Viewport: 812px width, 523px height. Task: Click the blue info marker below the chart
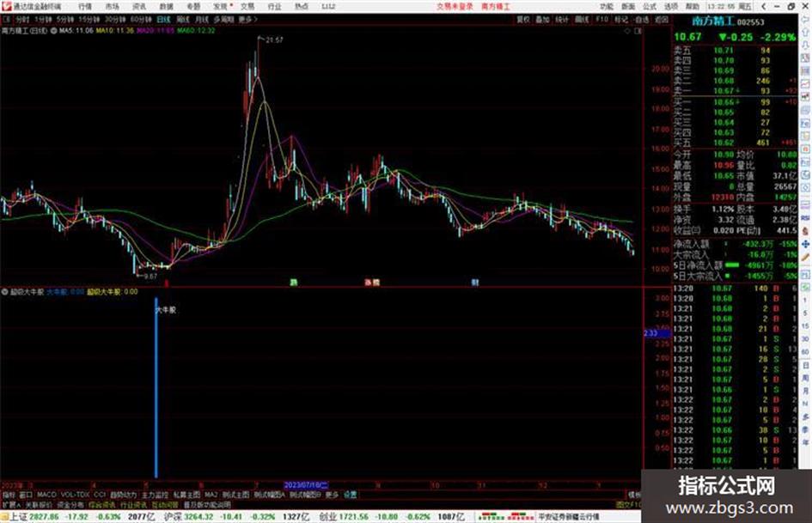[x=475, y=283]
